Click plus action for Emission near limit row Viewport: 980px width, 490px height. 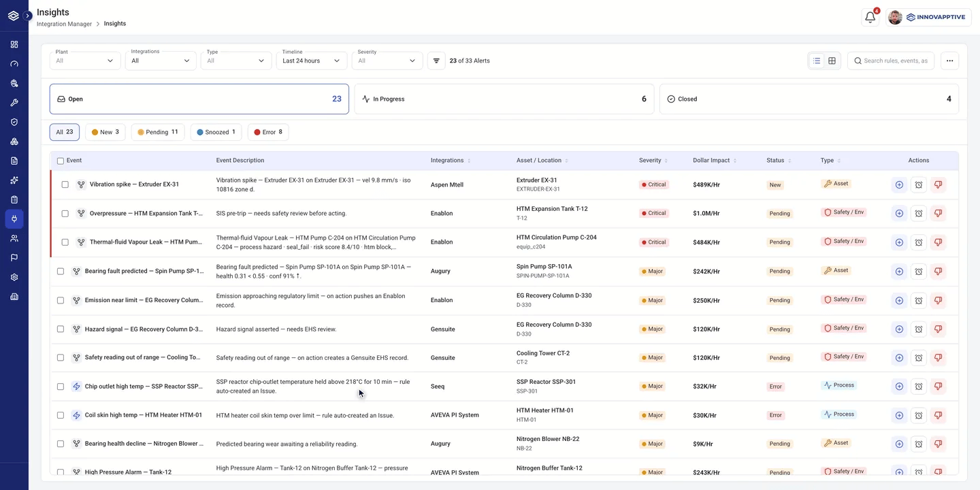(899, 300)
